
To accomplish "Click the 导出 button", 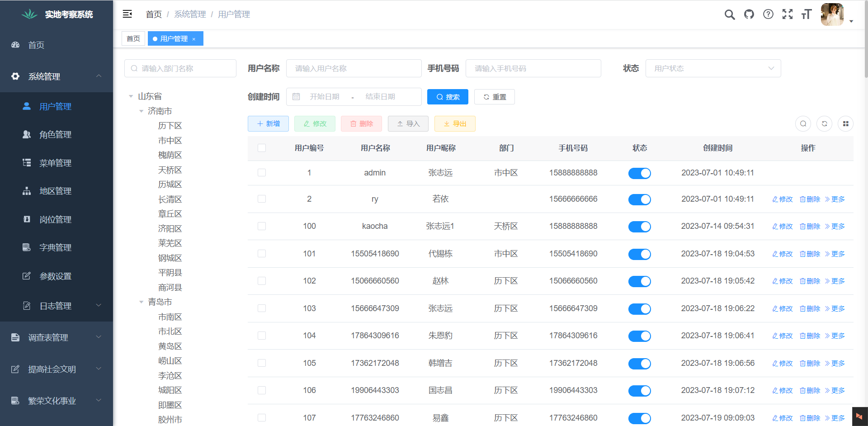I will click(x=455, y=123).
